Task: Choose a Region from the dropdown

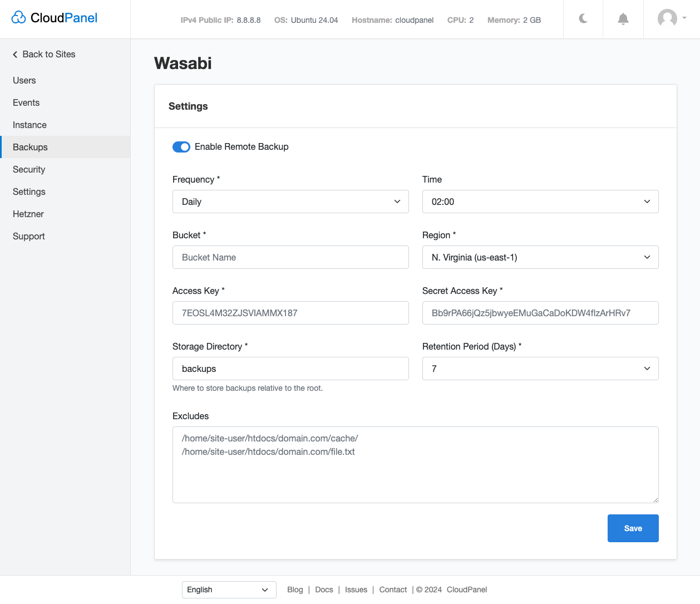Action: (x=540, y=257)
